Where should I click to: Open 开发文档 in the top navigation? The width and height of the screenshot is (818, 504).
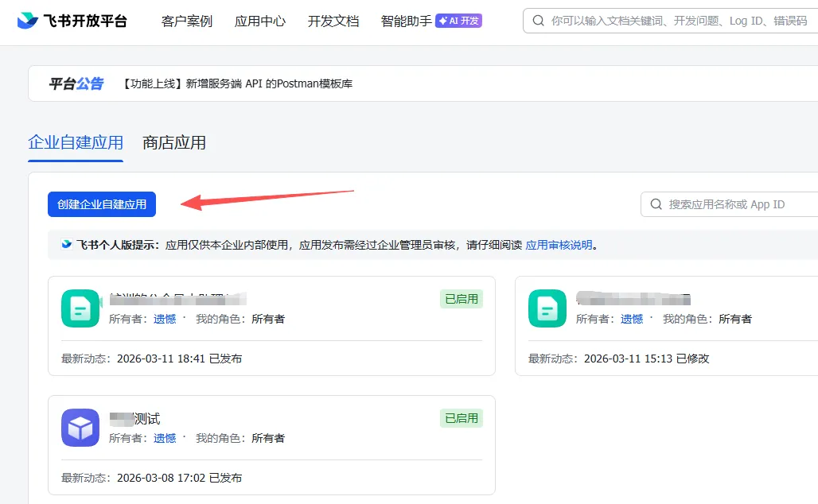click(333, 21)
